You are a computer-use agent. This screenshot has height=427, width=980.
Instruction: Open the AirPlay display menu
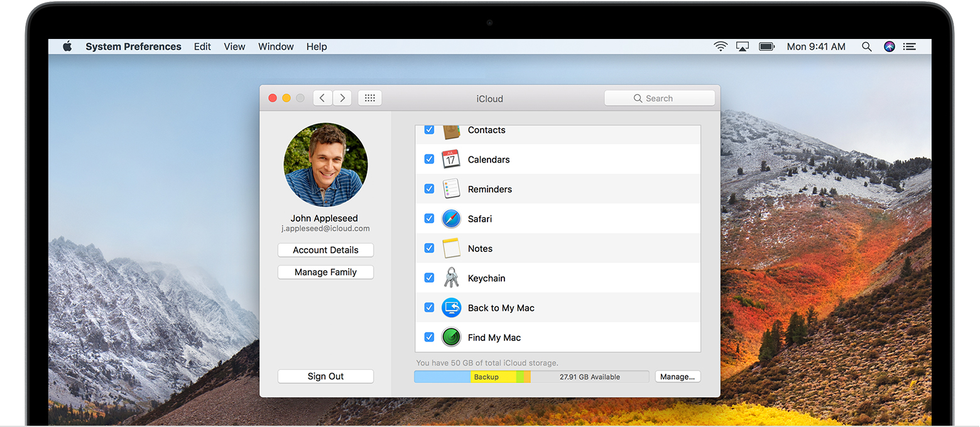point(743,46)
